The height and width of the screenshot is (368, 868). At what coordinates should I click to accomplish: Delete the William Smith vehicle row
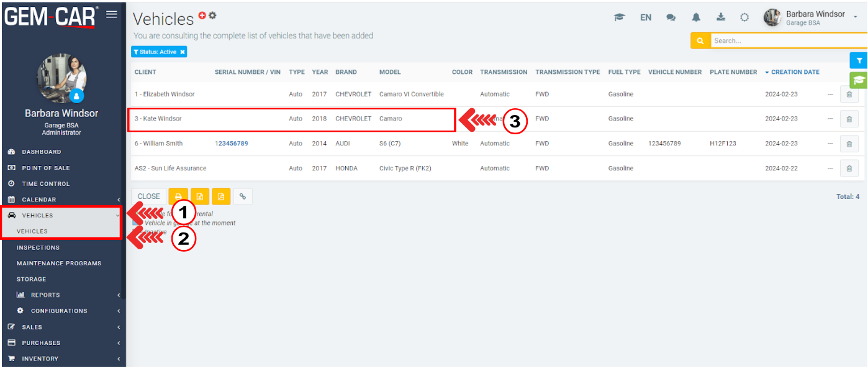(x=849, y=144)
